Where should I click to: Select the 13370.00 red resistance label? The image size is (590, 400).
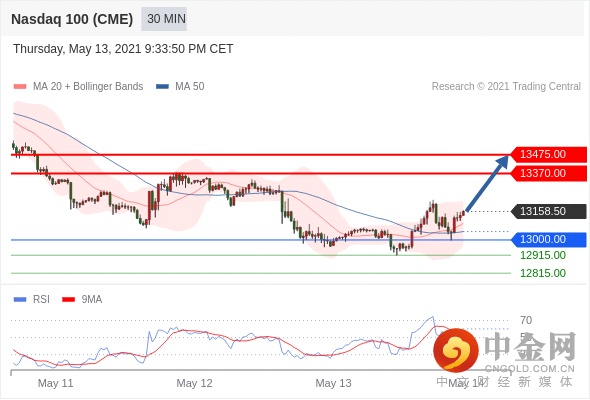point(549,173)
